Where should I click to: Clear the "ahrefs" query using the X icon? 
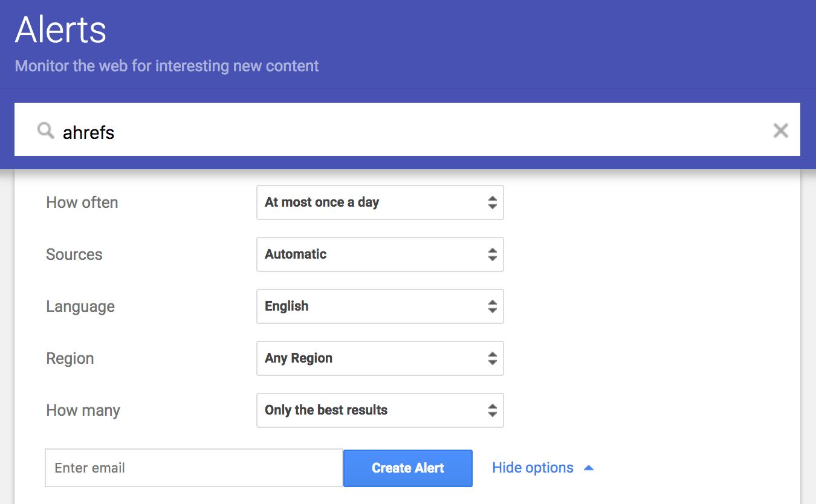pyautogui.click(x=781, y=130)
